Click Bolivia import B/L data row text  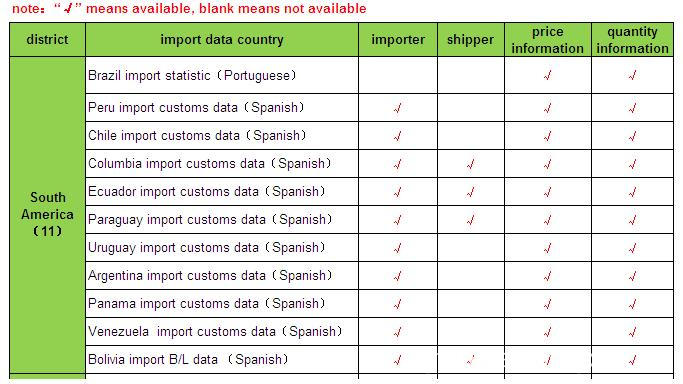coord(188,360)
